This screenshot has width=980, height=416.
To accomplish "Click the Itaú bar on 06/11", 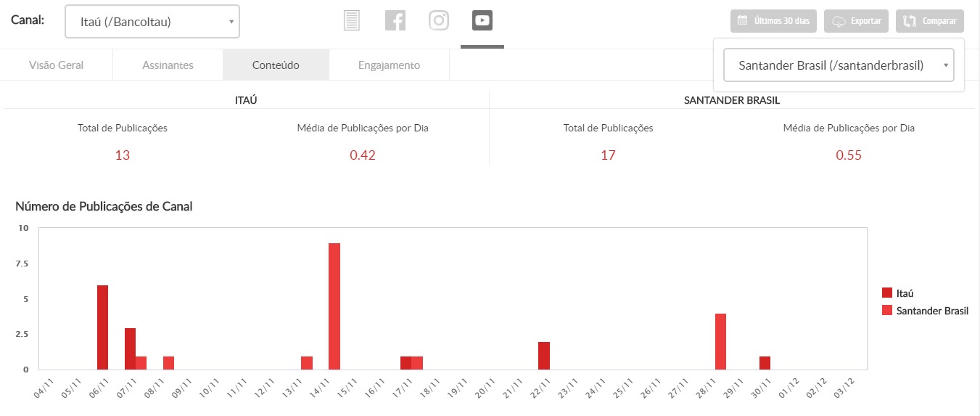I will [103, 327].
